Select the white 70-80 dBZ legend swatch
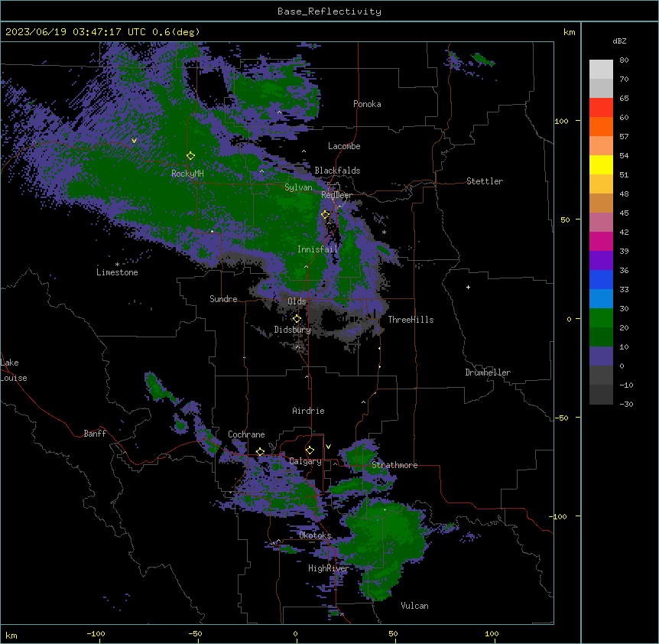The width and height of the screenshot is (659, 644). coord(601,70)
